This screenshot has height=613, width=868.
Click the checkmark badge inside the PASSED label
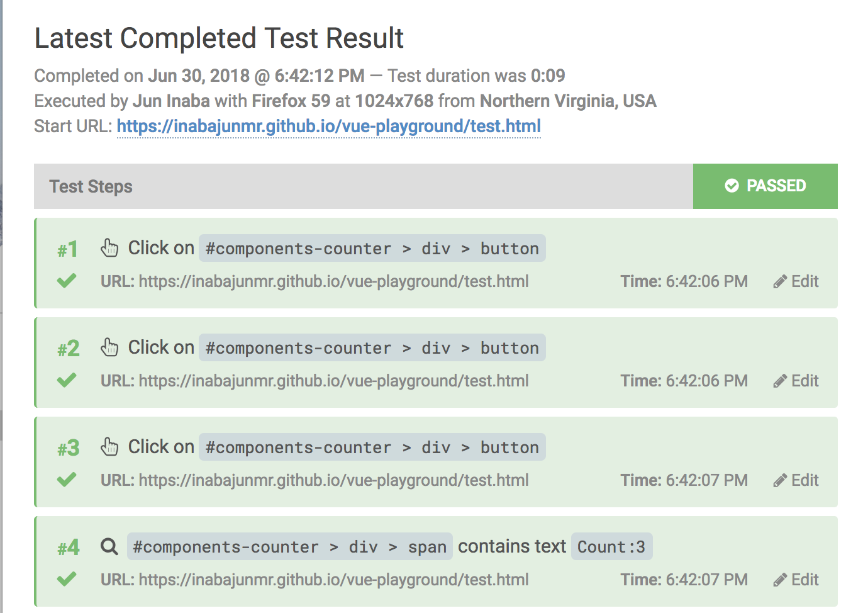[731, 186]
